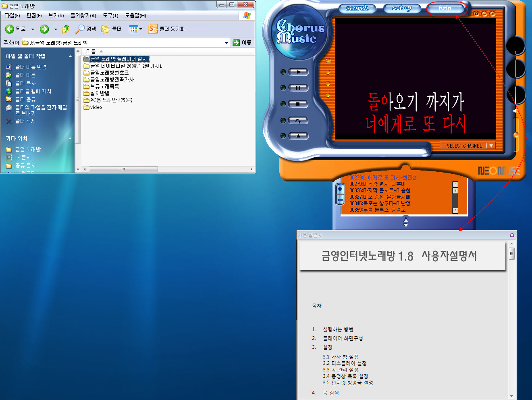Click the playlist scrollbar's top arrow button
Image resolution: width=532 pixels, height=400 pixels.
pyautogui.click(x=455, y=184)
